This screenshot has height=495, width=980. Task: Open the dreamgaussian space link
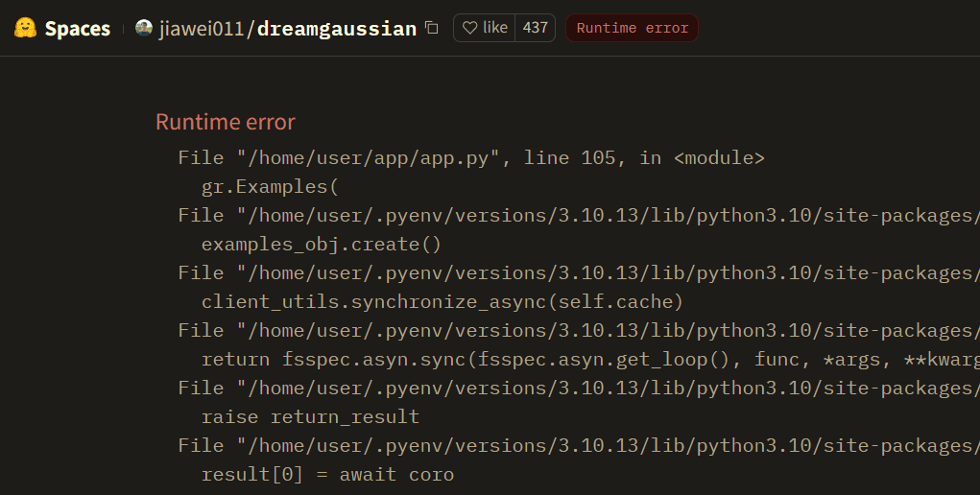coord(336,29)
